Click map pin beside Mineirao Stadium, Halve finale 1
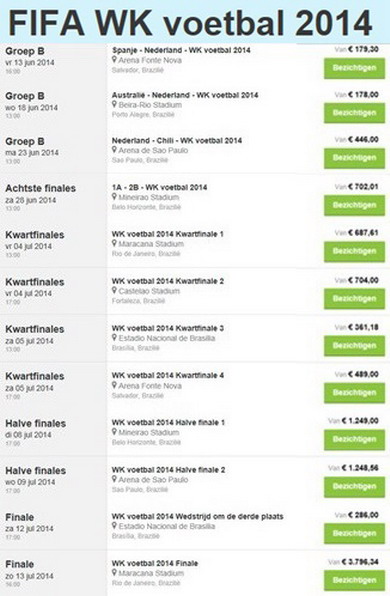This screenshot has height=596, width=390. pyautogui.click(x=114, y=432)
